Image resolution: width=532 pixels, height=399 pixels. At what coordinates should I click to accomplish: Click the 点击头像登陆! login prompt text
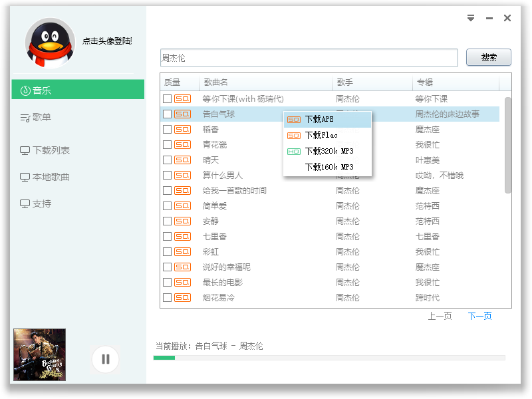(107, 41)
